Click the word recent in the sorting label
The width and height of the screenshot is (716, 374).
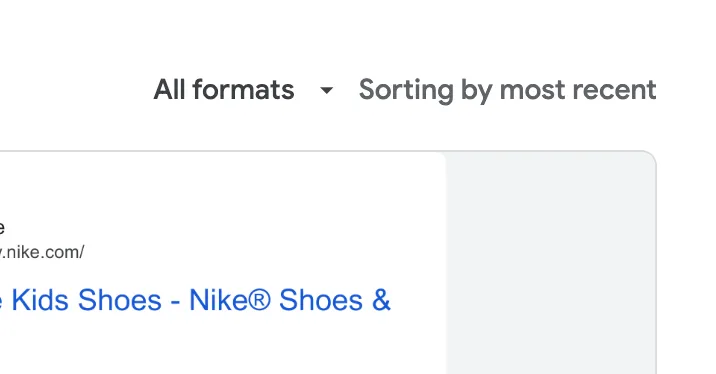[x=615, y=90]
